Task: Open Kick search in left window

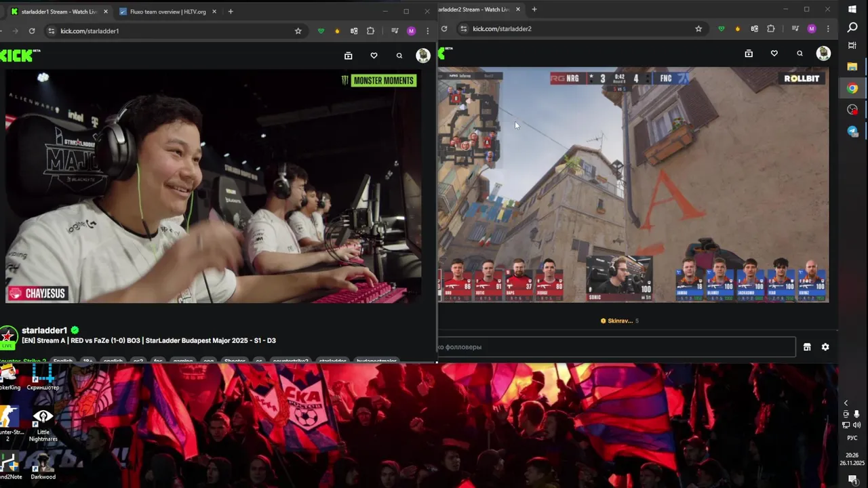Action: [399, 56]
